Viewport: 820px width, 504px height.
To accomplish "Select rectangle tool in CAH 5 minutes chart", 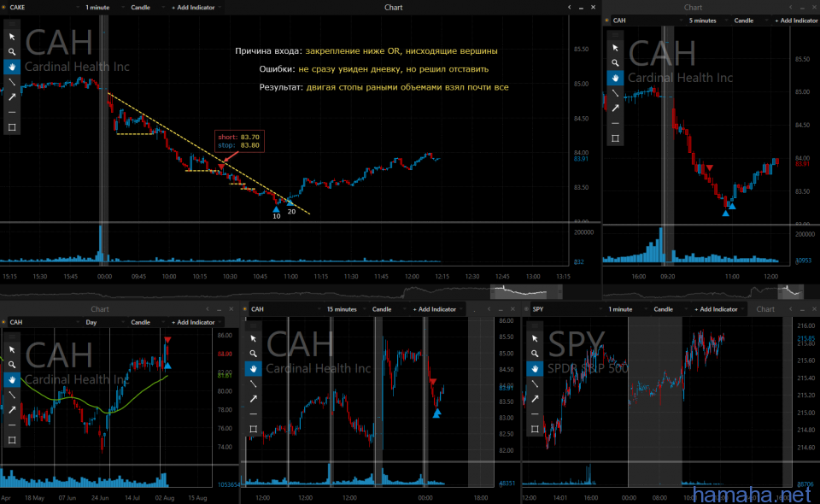I will [616, 138].
